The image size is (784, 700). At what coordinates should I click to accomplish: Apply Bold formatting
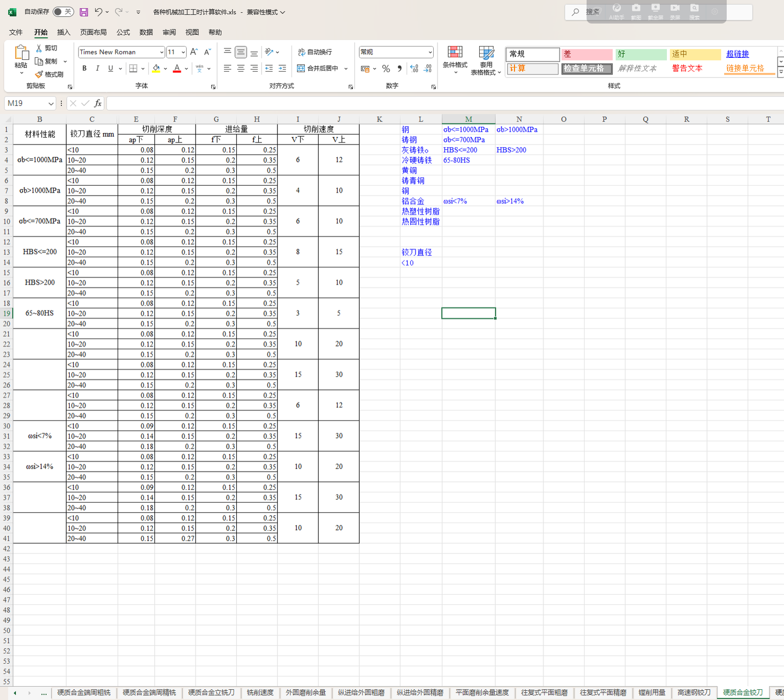click(84, 69)
